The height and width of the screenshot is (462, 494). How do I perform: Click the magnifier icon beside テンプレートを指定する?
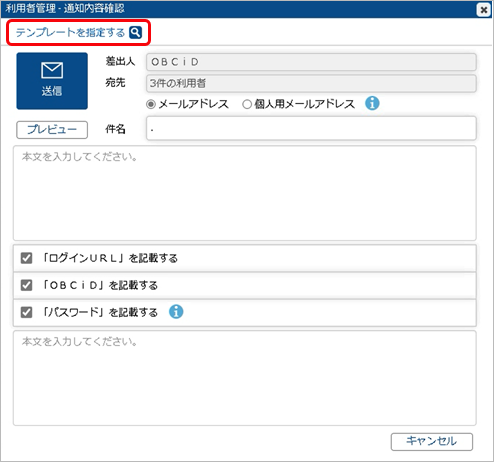click(x=135, y=32)
